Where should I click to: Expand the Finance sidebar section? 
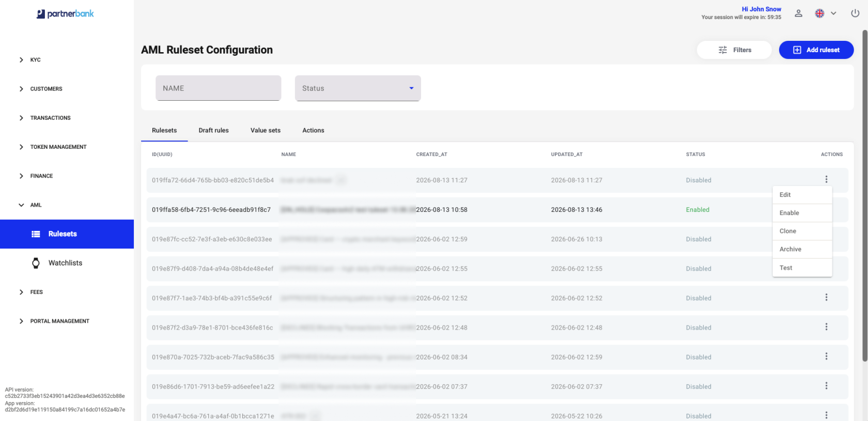[x=21, y=176]
